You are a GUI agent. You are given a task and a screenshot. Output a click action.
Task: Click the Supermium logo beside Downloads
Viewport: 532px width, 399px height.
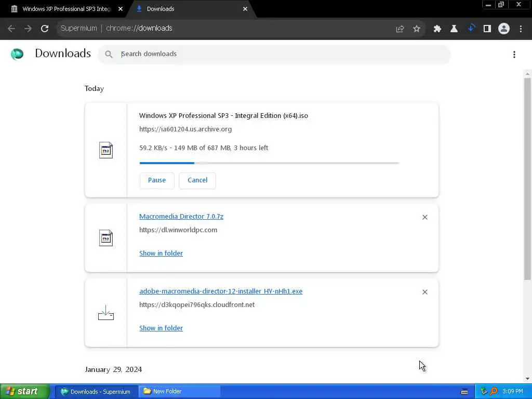(x=17, y=54)
